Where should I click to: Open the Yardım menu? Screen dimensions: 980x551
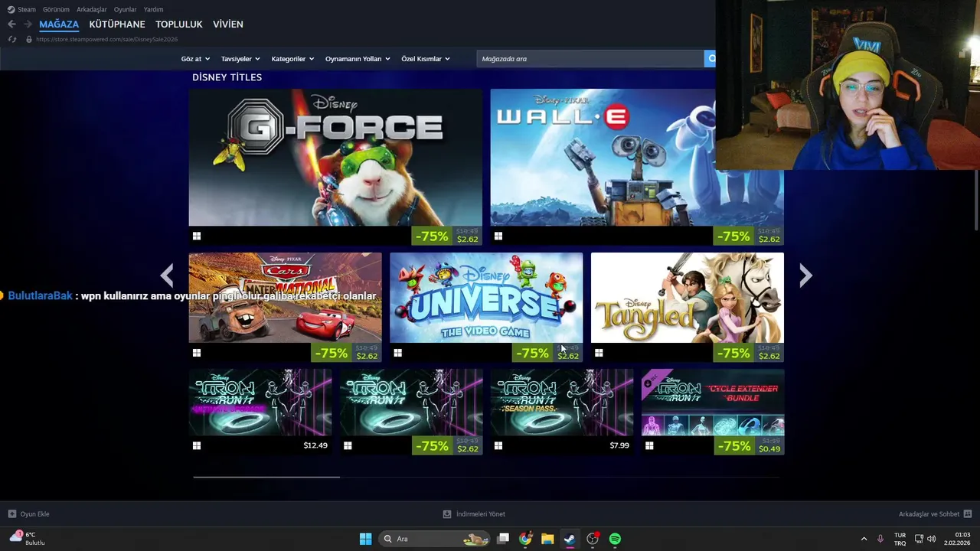tap(153, 9)
